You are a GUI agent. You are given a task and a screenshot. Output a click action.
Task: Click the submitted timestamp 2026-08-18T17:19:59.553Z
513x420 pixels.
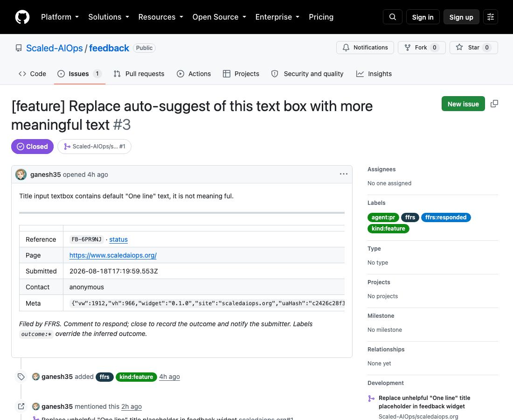point(113,271)
